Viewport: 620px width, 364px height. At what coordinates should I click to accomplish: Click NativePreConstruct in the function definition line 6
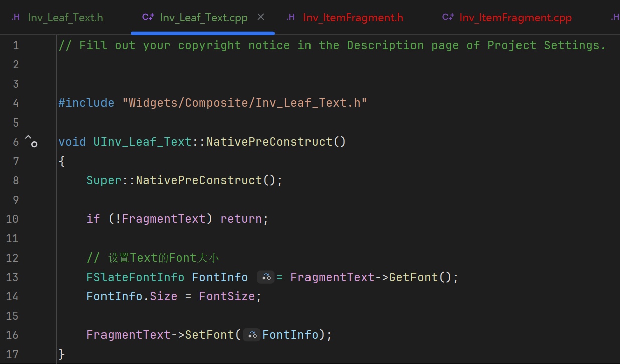coord(269,142)
